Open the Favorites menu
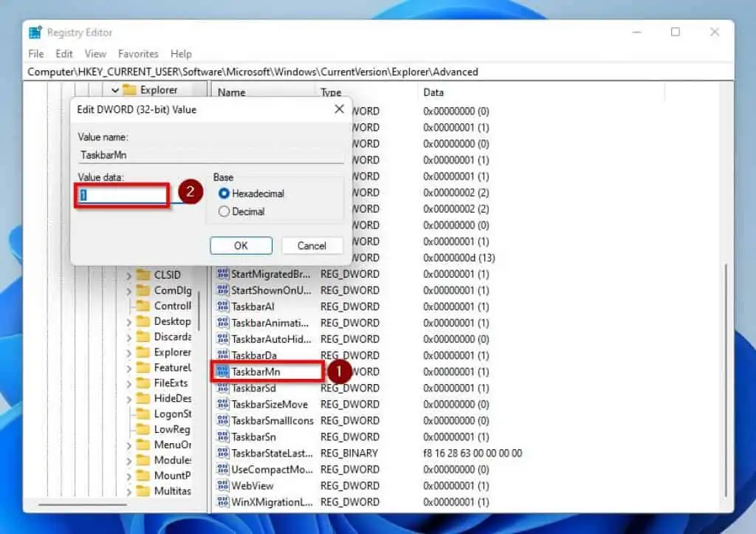 tap(138, 54)
